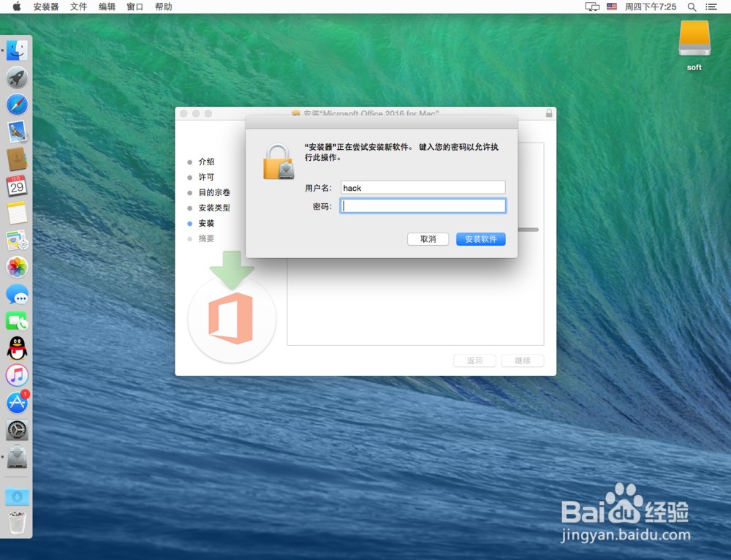Viewport: 731px width, 560px height.
Task: Click 取消 button in password dialog
Action: coord(428,239)
